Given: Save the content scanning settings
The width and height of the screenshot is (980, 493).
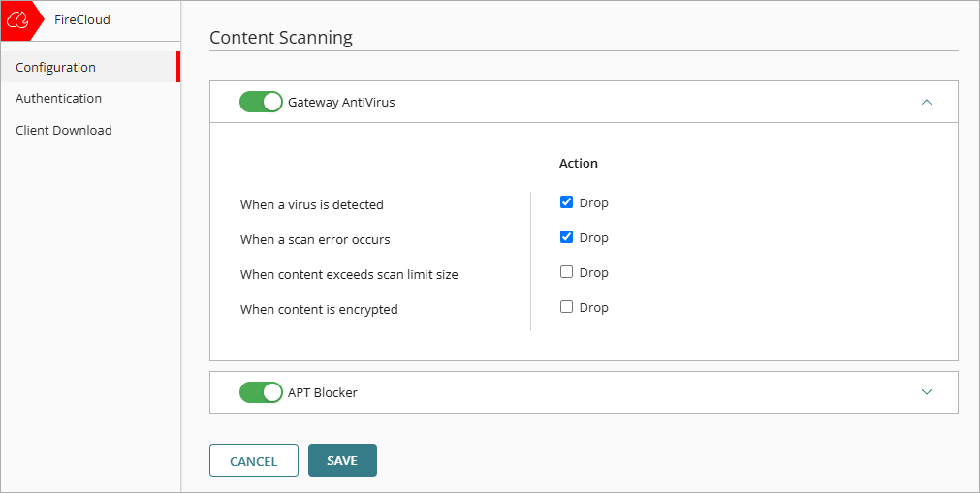Looking at the screenshot, I should click(342, 461).
